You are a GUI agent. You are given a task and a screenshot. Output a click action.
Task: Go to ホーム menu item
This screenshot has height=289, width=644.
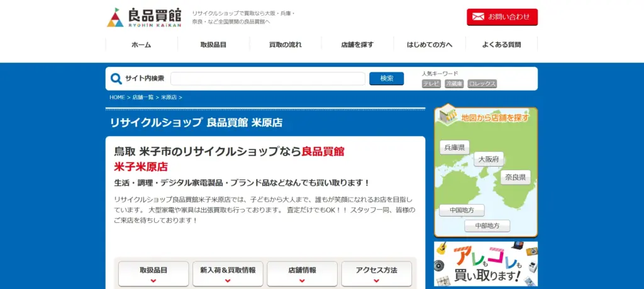tap(142, 45)
